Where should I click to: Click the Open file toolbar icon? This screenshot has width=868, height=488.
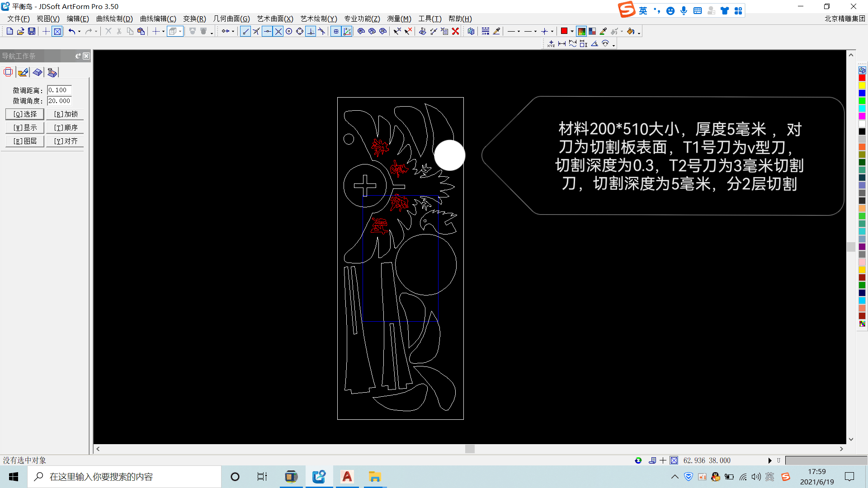click(20, 31)
